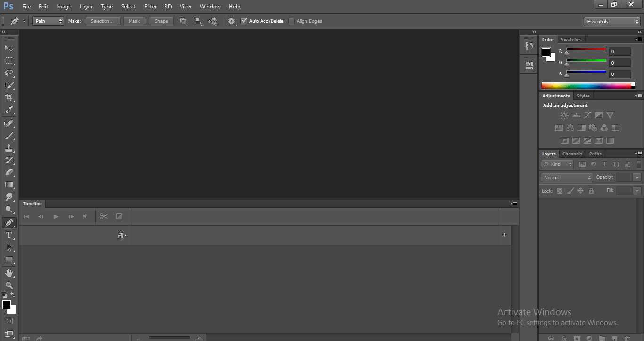Open the Path mode dropdown
This screenshot has width=644, height=341.
point(48,21)
